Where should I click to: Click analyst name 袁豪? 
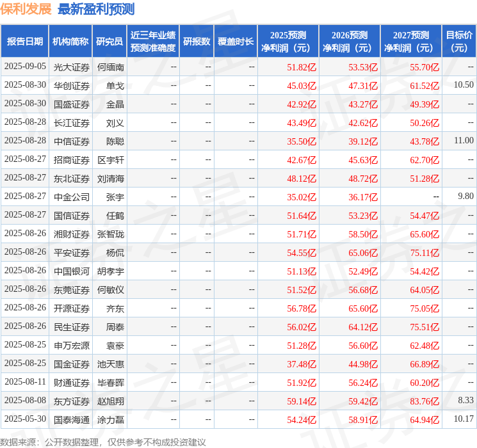pyautogui.click(x=115, y=346)
